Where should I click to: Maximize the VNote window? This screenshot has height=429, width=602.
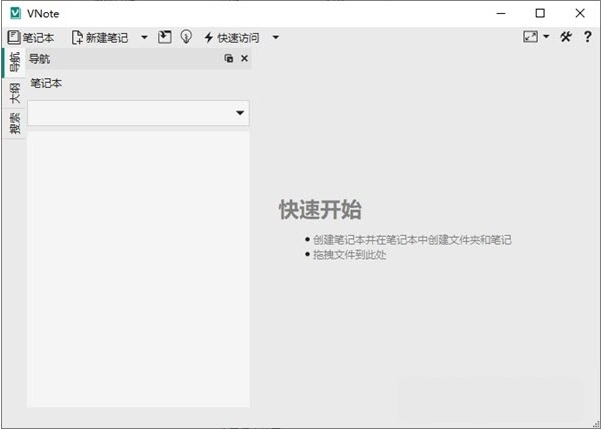point(540,13)
